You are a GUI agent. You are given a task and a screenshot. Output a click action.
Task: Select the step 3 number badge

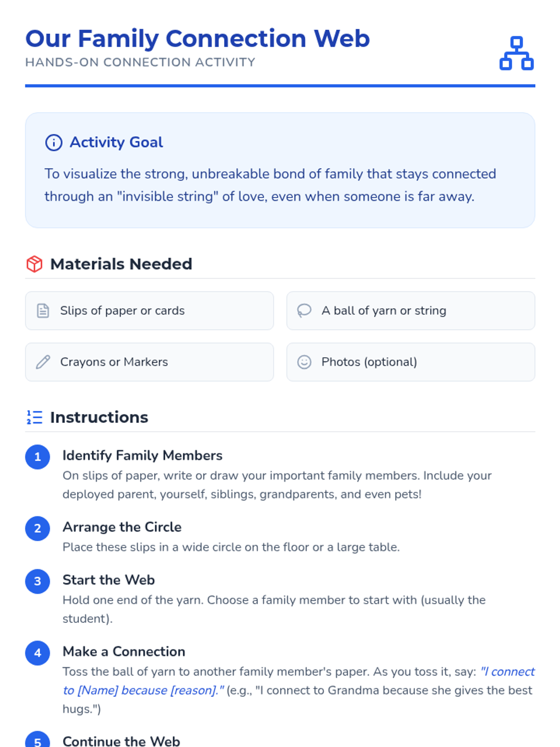[38, 581]
